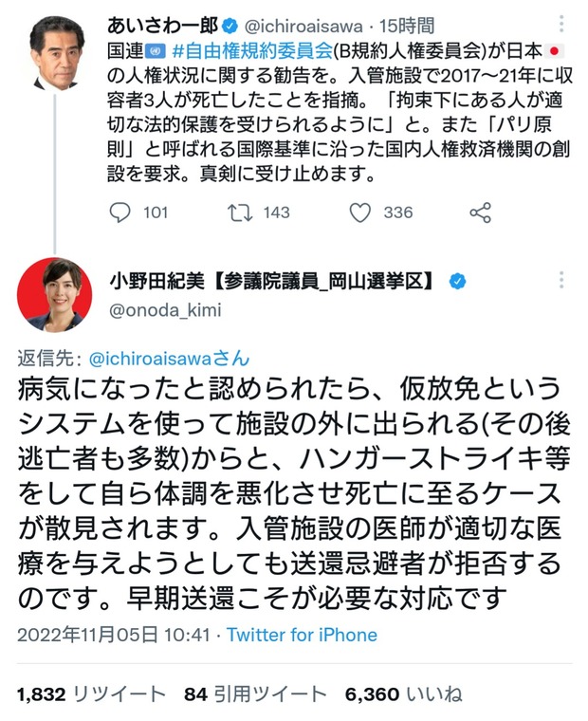Open more options on 小野田紀美's reply
The image size is (588, 721).
(x=561, y=280)
